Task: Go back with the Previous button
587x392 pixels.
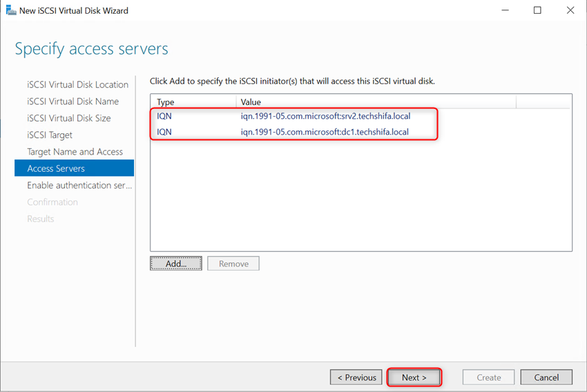Action: pyautogui.click(x=356, y=378)
